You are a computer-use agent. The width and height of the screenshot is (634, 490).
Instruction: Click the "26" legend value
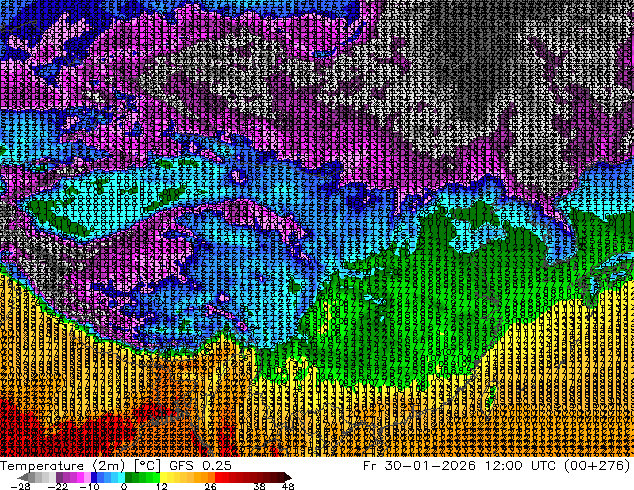pyautogui.click(x=210, y=486)
